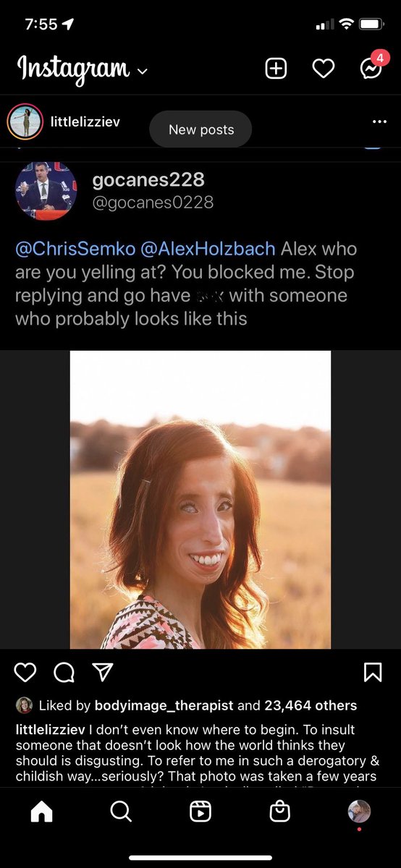The image size is (401, 868).
Task: Open the Shop bag tab
Action: (279, 812)
